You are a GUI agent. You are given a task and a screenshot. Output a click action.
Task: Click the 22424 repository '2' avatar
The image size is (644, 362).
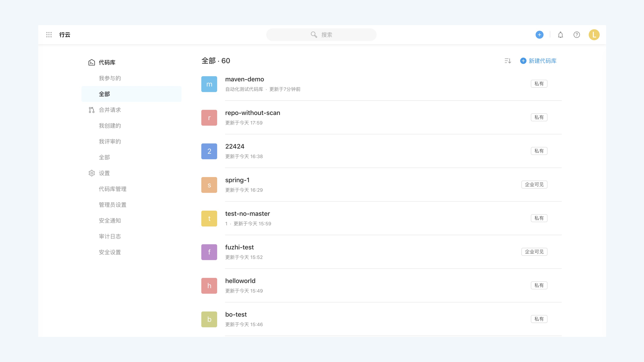[209, 151]
